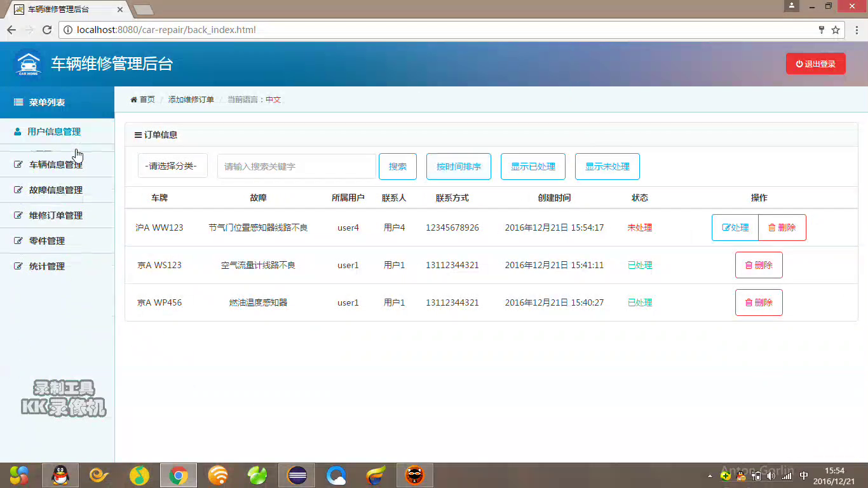
Task: Click the 中文 language link
Action: tap(273, 100)
